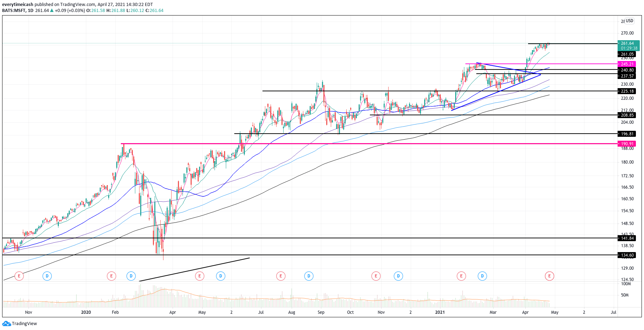The width and height of the screenshot is (644, 330).
Task: Select the pink 190.91 price label
Action: click(627, 144)
